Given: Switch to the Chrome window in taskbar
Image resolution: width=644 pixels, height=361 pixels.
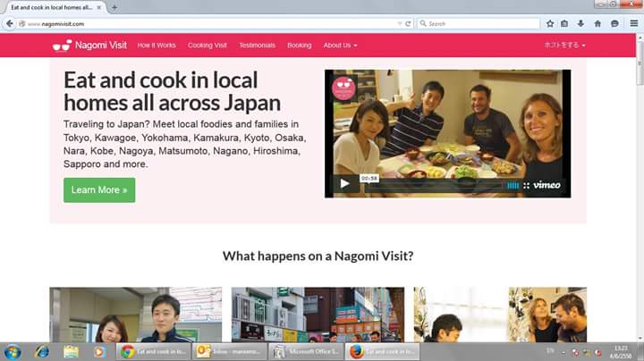Looking at the screenshot, I should [153, 351].
